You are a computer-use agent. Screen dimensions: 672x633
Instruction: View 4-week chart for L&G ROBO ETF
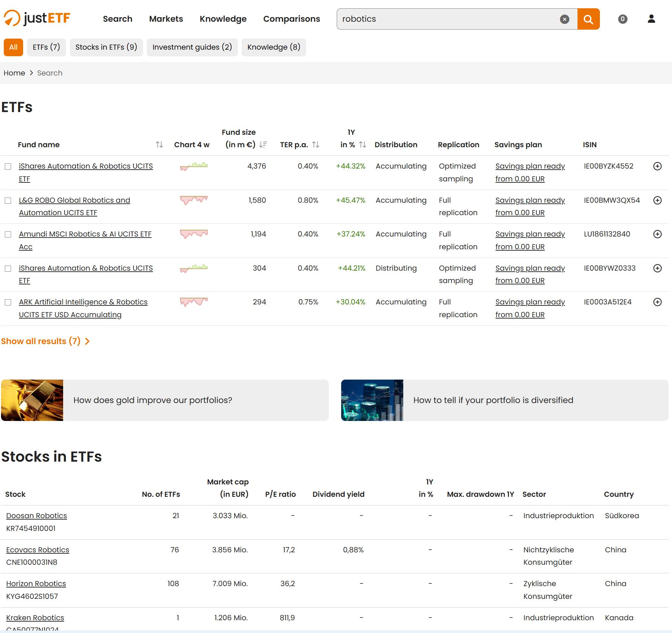click(x=194, y=200)
